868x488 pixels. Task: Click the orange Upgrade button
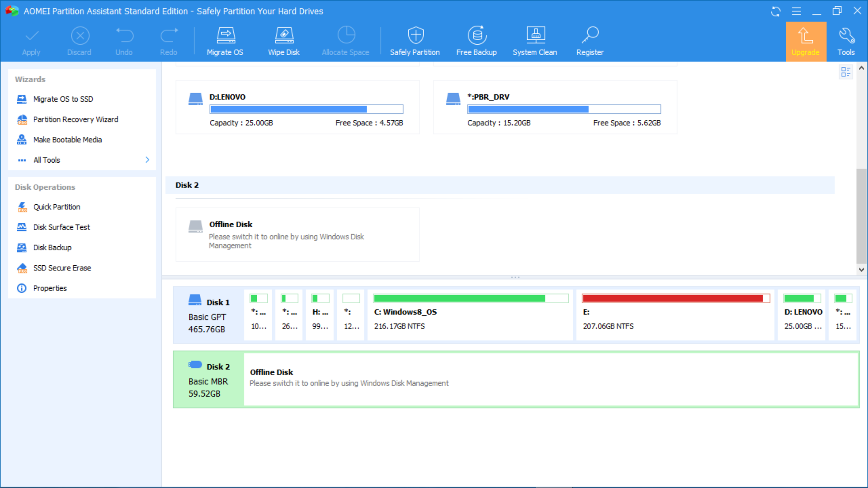(x=806, y=41)
